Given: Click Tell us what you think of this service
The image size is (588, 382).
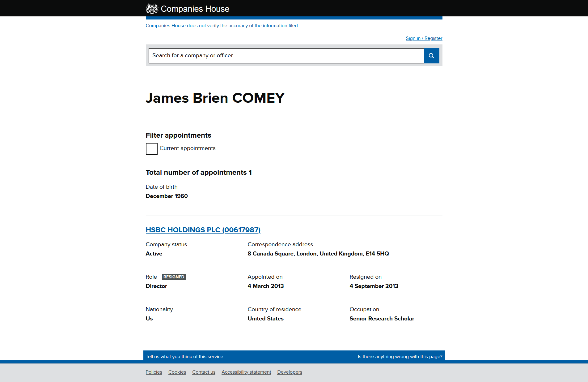Looking at the screenshot, I should click(184, 357).
